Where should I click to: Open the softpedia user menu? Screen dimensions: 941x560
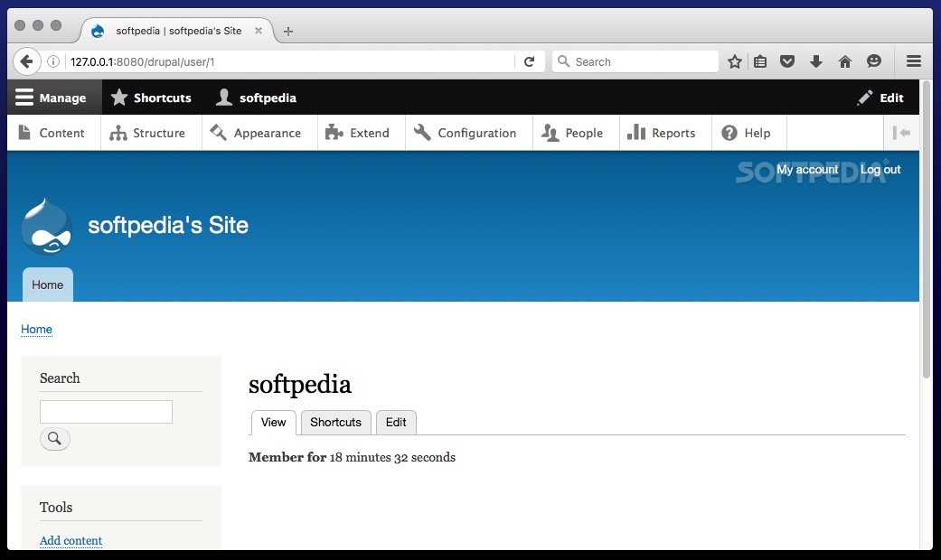[256, 98]
